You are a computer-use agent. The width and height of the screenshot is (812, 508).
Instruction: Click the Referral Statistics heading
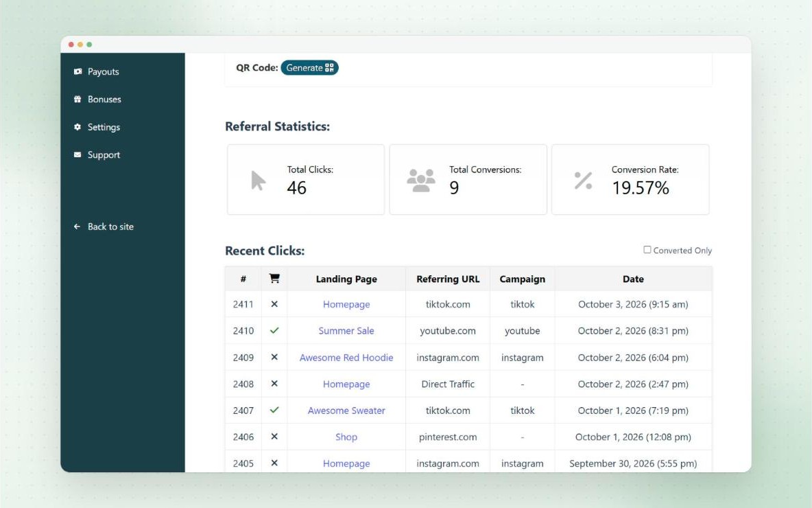[278, 126]
